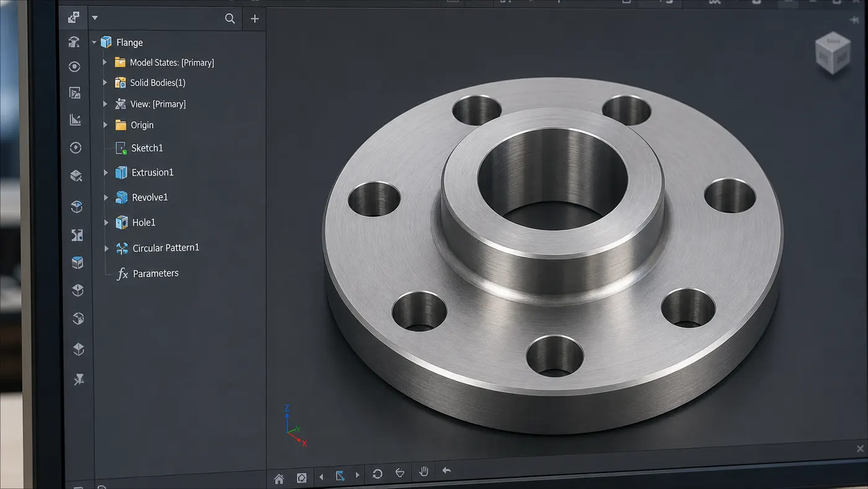This screenshot has width=868, height=489.
Task: Expand the Solid Bodies(1) node
Action: (x=105, y=83)
